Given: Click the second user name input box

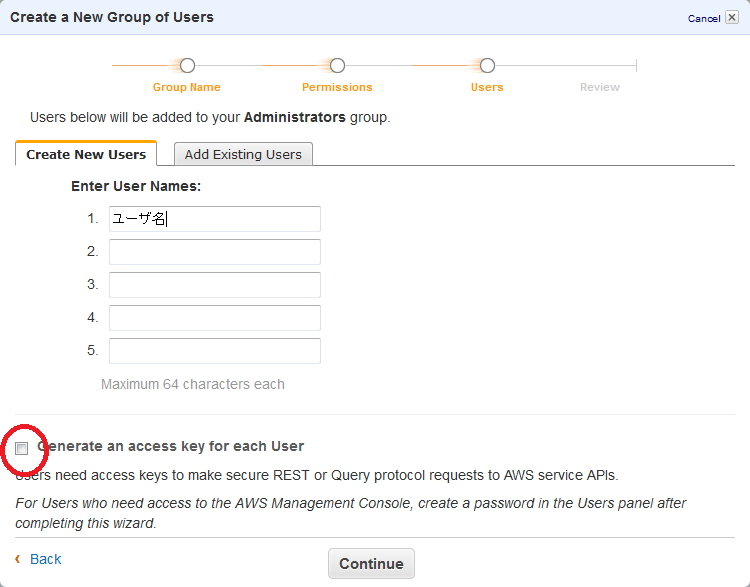Looking at the screenshot, I should point(215,252).
